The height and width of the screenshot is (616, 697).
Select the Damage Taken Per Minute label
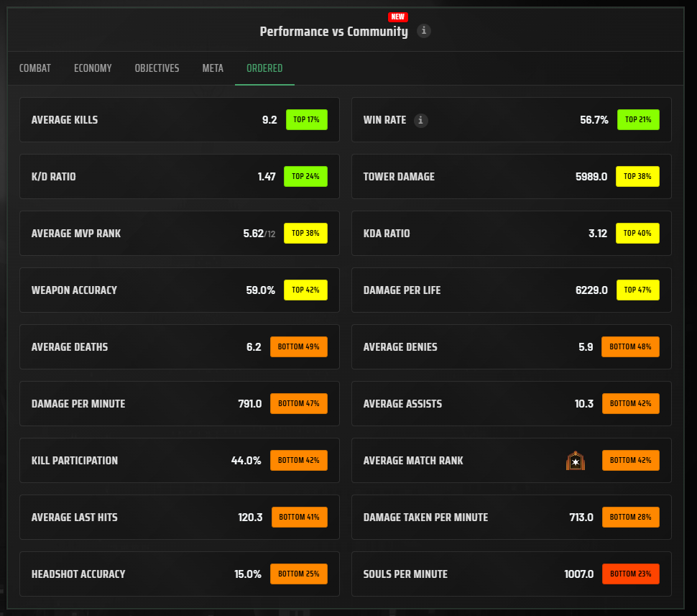(x=425, y=518)
